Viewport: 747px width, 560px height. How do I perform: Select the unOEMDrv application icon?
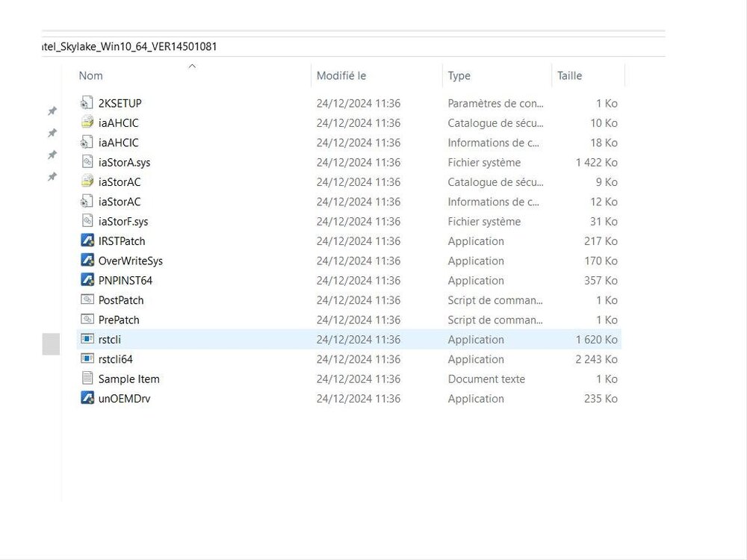[87, 399]
